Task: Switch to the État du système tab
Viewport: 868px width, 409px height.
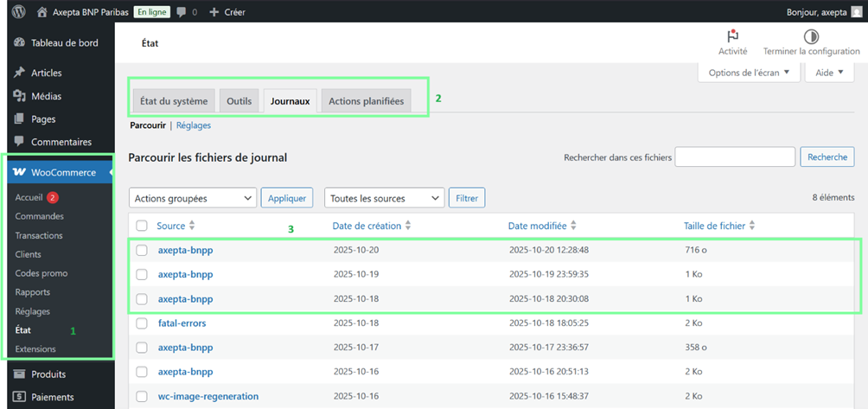Action: tap(174, 101)
